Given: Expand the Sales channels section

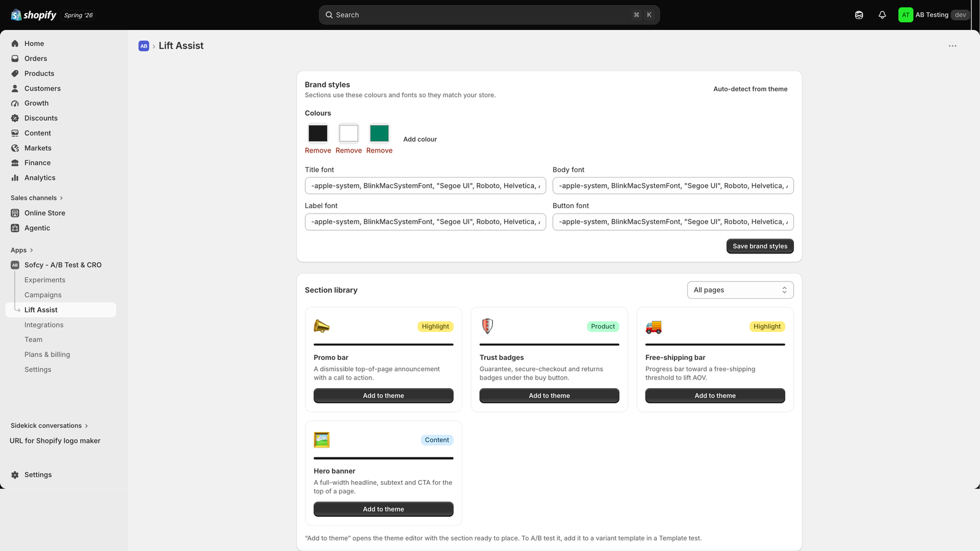Looking at the screenshot, I should click(x=37, y=198).
